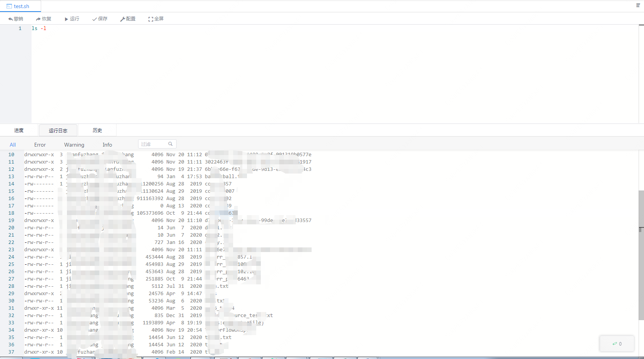
Task: Filter logs to Warning level
Action: tap(74, 145)
